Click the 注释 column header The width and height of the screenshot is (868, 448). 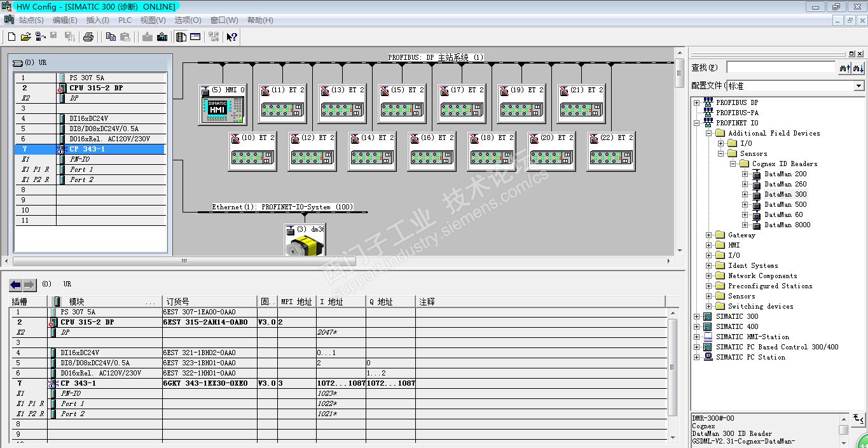click(x=539, y=302)
